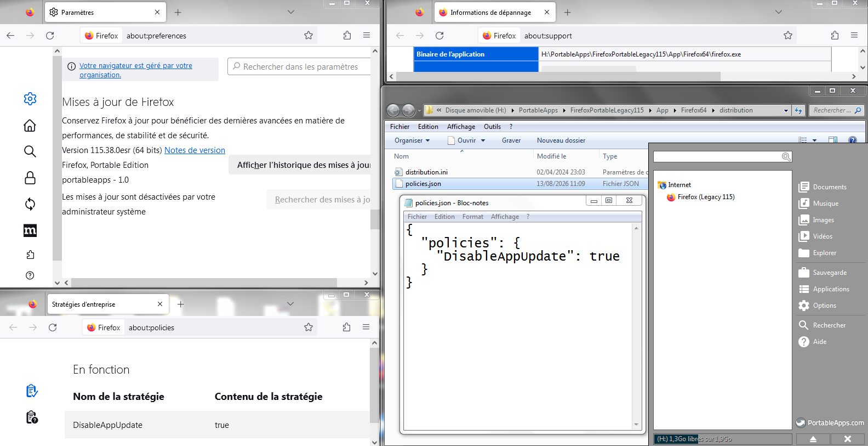868x446 pixels.
Task: Select Paramètres tab
Action: coord(105,12)
